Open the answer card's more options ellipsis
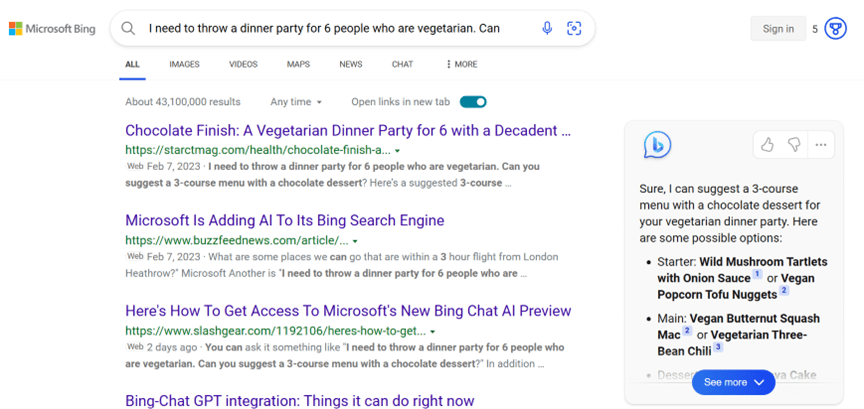Screen dimensions: 864x409 821,145
